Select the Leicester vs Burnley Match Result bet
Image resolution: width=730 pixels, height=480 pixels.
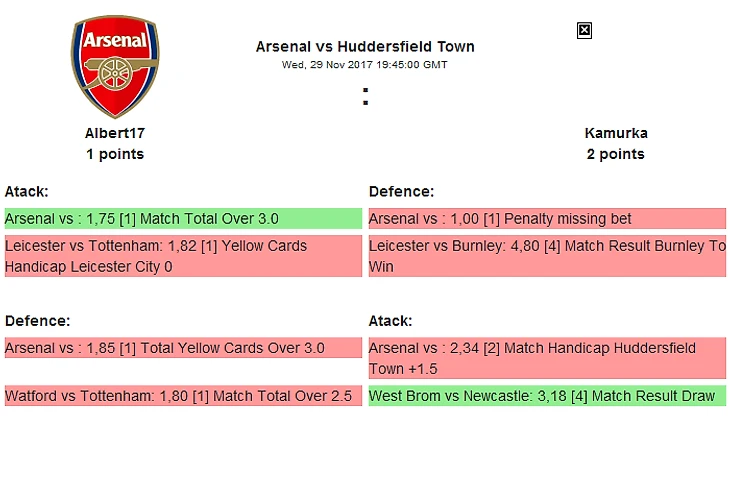tap(547, 256)
